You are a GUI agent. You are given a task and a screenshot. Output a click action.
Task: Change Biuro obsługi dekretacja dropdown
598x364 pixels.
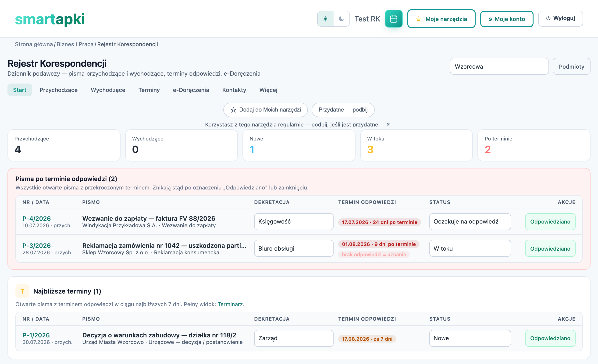pyautogui.click(x=294, y=248)
